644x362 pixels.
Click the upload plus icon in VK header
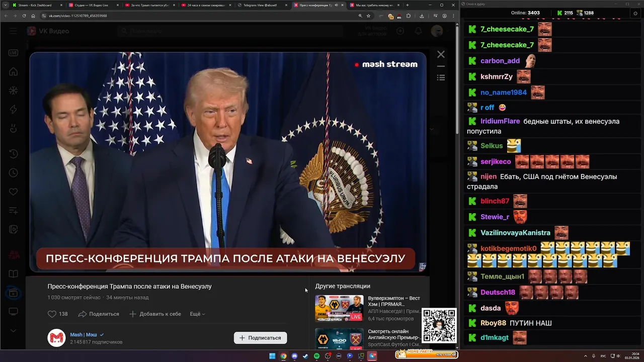click(x=400, y=31)
